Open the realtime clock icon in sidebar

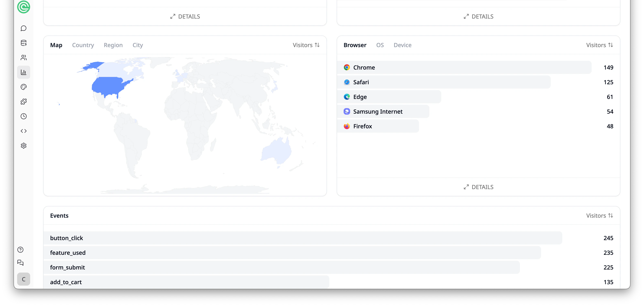23,116
